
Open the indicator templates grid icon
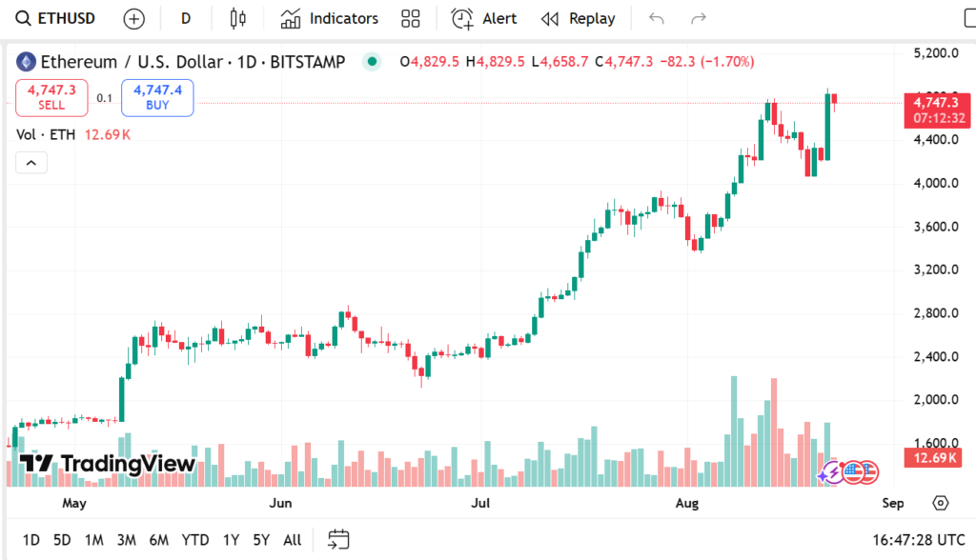click(411, 18)
